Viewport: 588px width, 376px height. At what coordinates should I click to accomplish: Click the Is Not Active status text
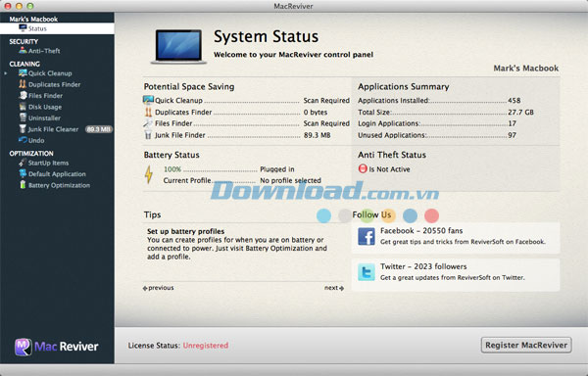point(389,169)
